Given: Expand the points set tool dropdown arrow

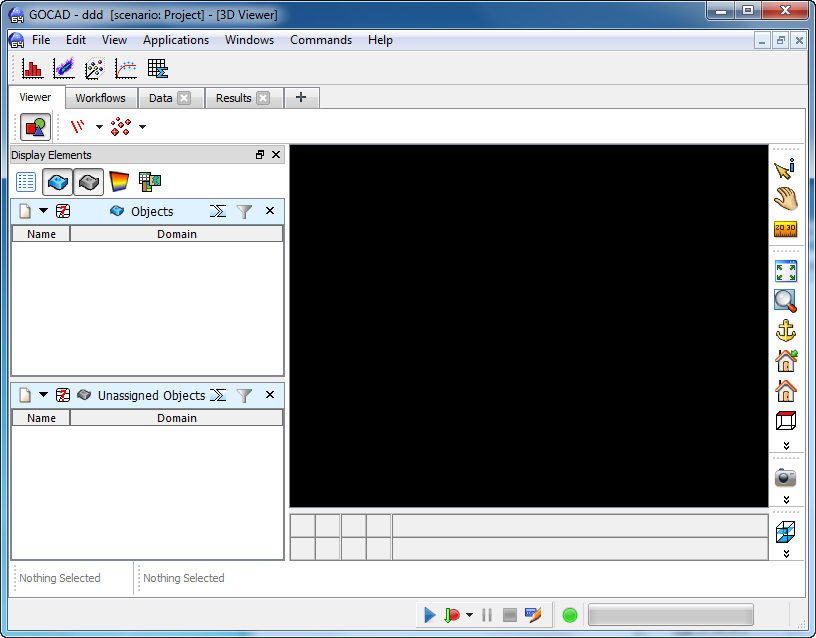Looking at the screenshot, I should tap(142, 126).
